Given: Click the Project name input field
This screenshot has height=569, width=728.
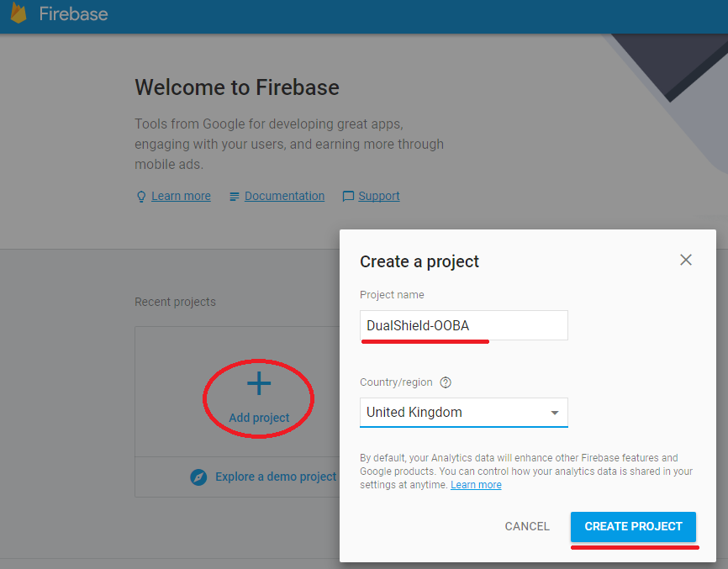Looking at the screenshot, I should point(463,325).
